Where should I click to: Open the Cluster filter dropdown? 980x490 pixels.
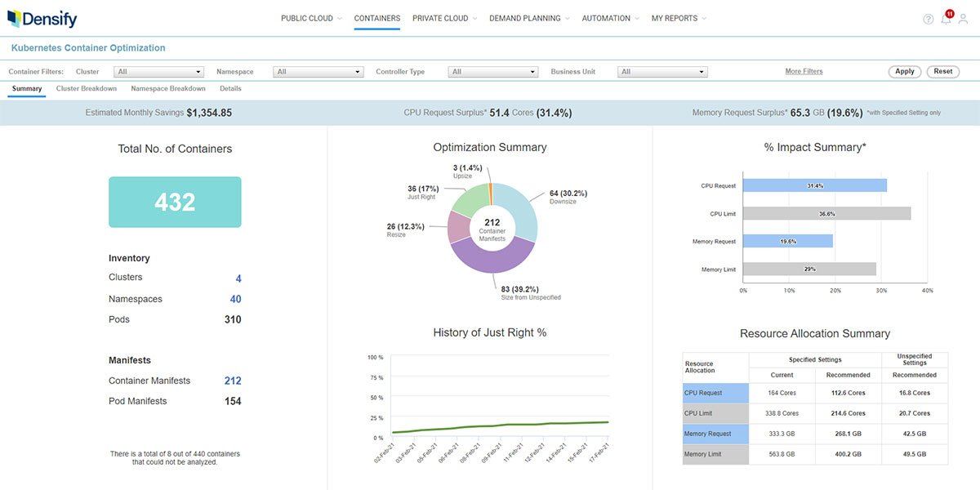pyautogui.click(x=158, y=71)
